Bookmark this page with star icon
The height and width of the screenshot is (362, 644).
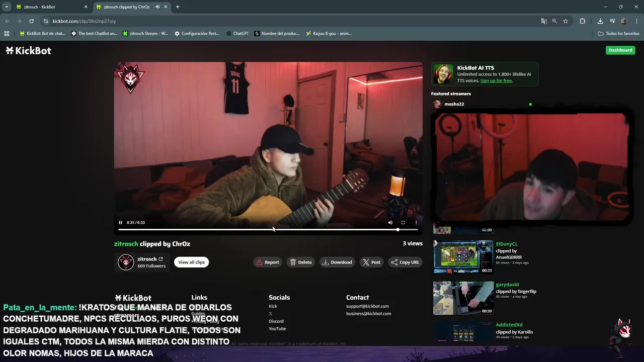click(566, 21)
